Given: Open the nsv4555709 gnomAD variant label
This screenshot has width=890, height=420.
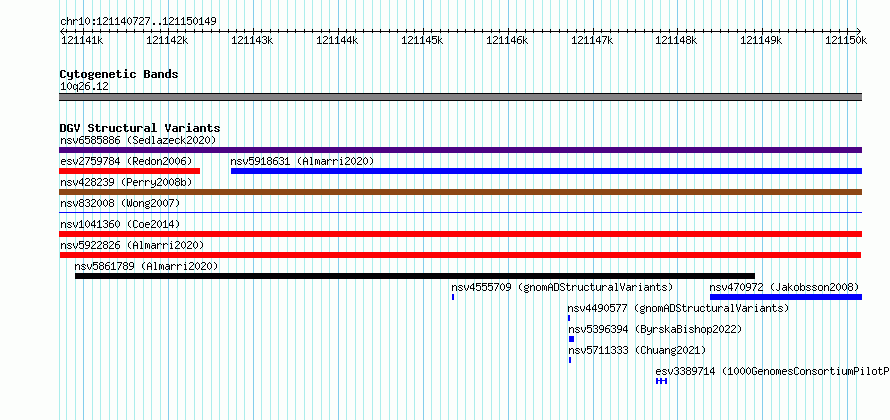Looking at the screenshot, I should [x=562, y=287].
